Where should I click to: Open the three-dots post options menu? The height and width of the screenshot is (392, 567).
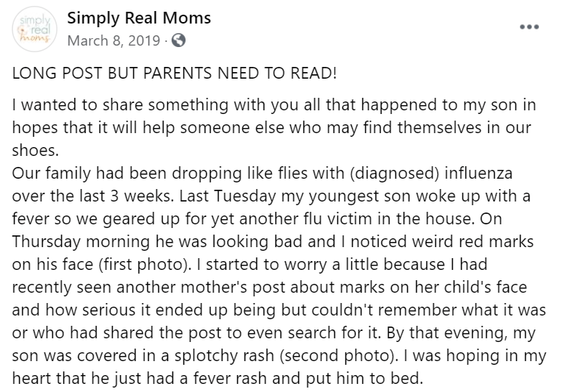(529, 27)
